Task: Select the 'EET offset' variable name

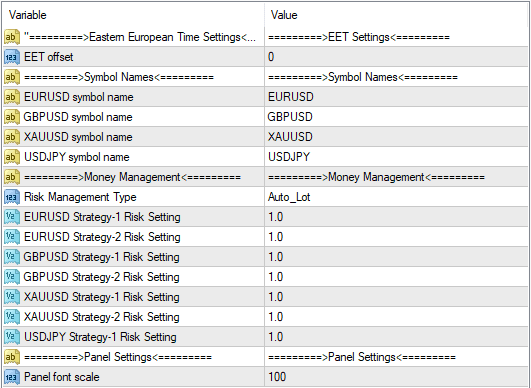Action: (48, 57)
